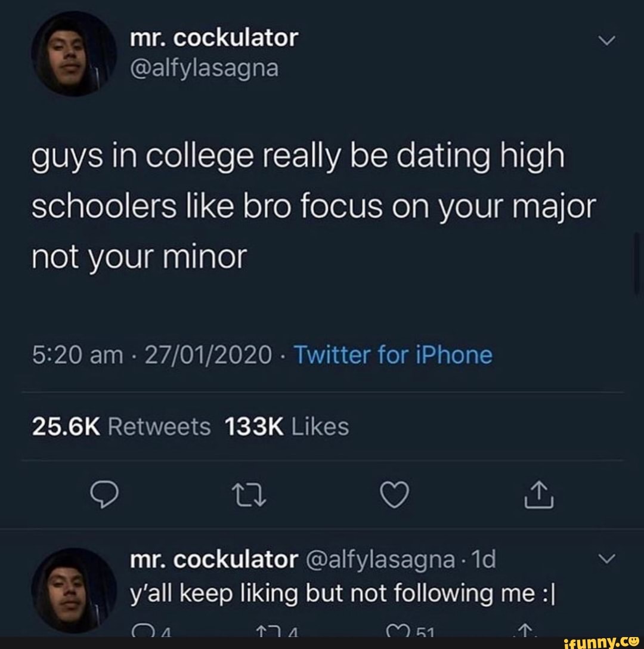Image resolution: width=644 pixels, height=649 pixels.
Task: Like the tweet with the heart icon
Action: (x=394, y=495)
